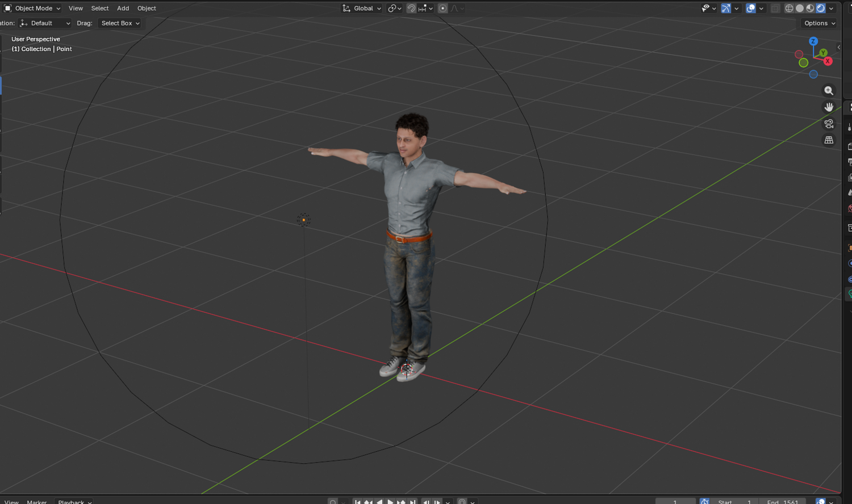This screenshot has height=504, width=852.
Task: Expand the gizmo options arrow
Action: coord(737,9)
